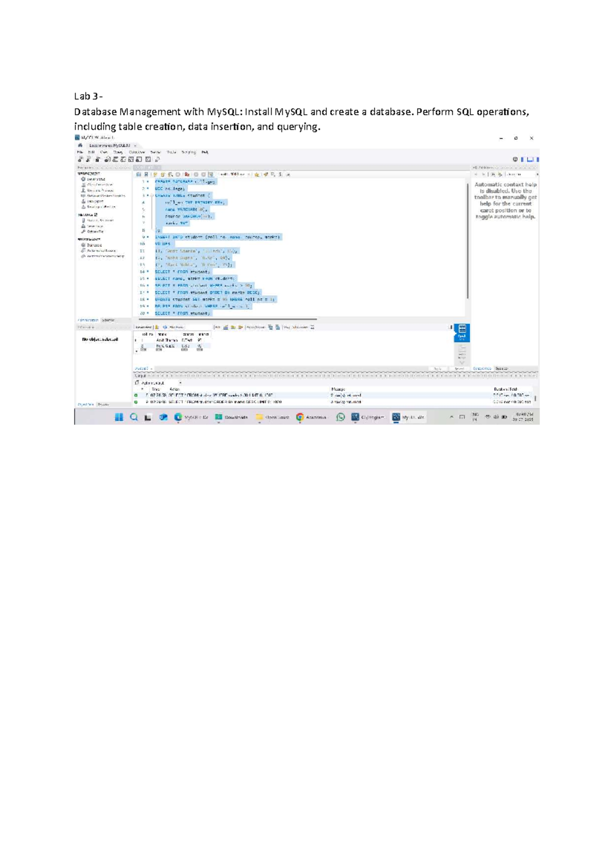
Task: Open Performance Reports in Navigator
Action: point(99,251)
